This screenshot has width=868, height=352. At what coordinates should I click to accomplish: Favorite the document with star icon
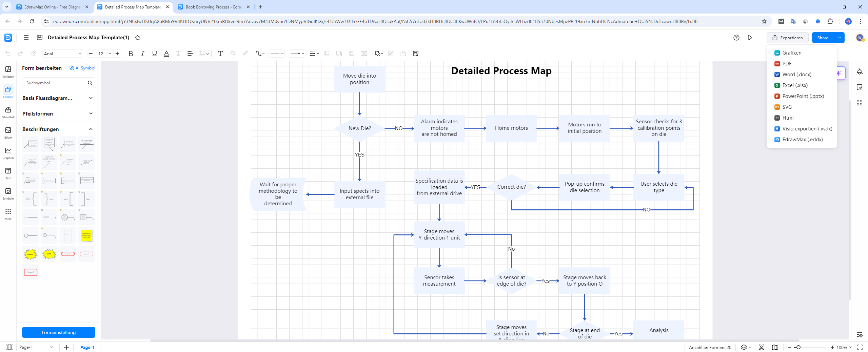pos(138,38)
